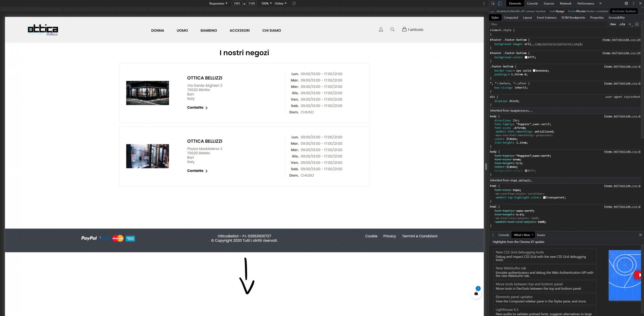Add a new style rule
Viewport: 644px width, 316px height.
(x=630, y=24)
